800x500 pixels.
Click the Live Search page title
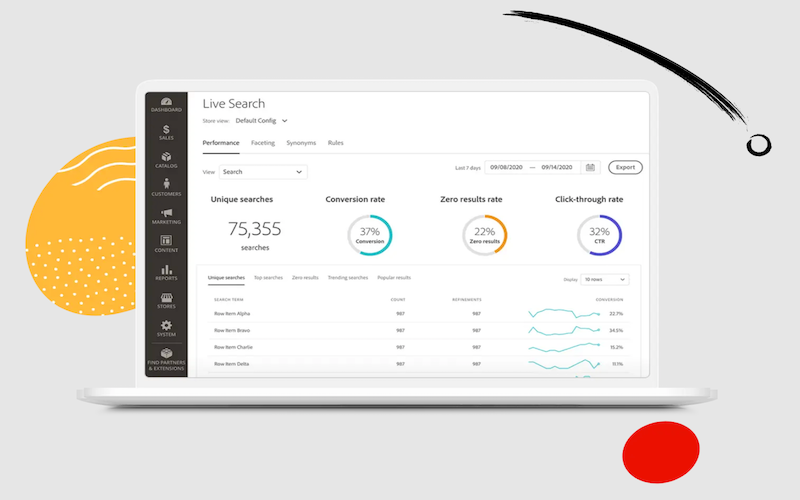(234, 104)
